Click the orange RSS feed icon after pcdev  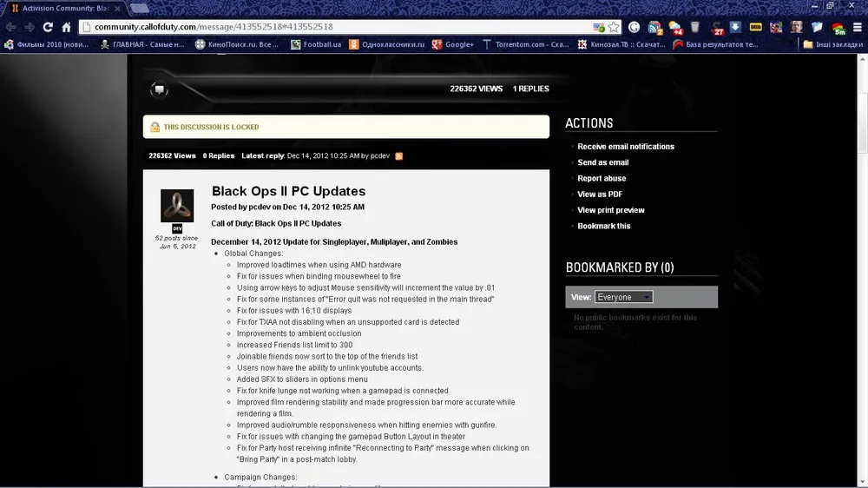(399, 156)
